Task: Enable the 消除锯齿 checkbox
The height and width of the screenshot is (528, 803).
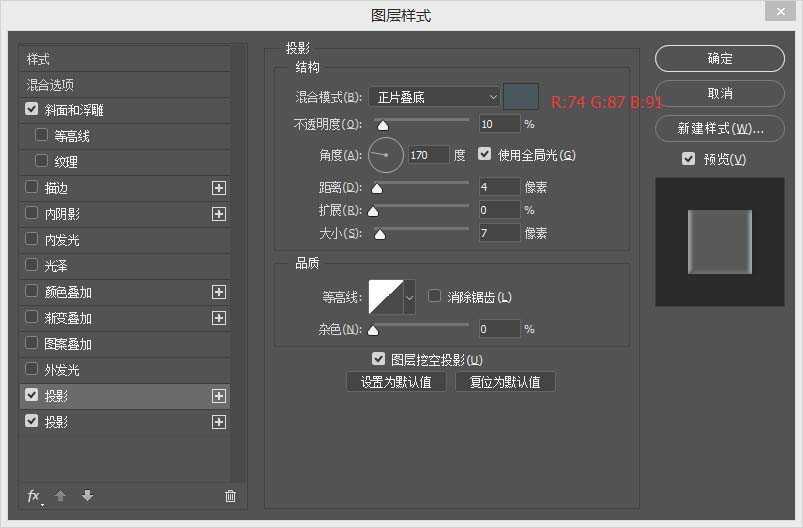Action: (435, 296)
